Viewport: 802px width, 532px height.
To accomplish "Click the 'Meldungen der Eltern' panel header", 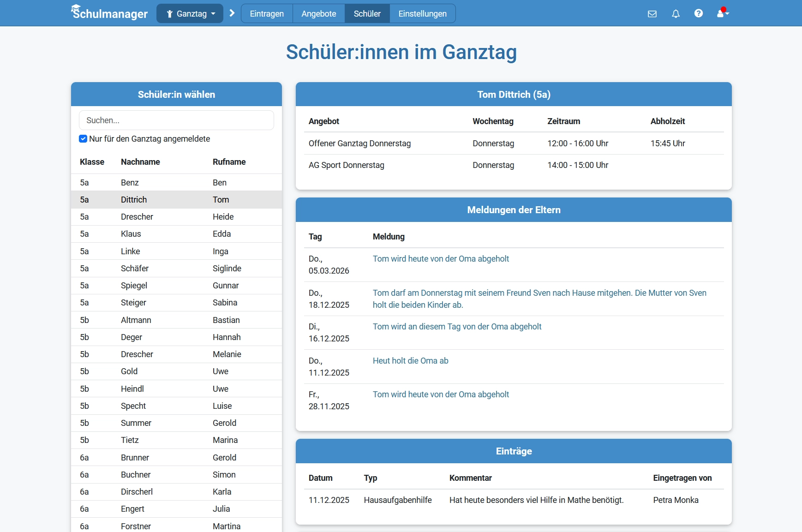I will click(514, 210).
